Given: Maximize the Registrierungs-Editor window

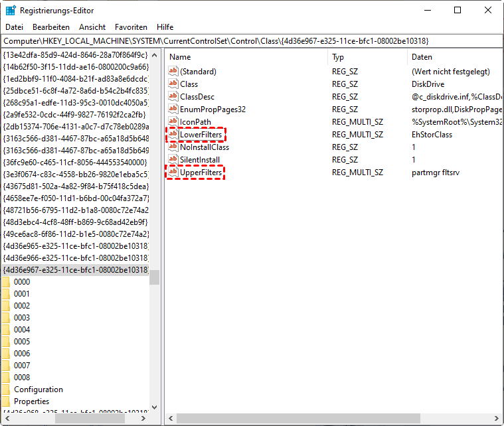Looking at the screenshot, I should [x=458, y=10].
